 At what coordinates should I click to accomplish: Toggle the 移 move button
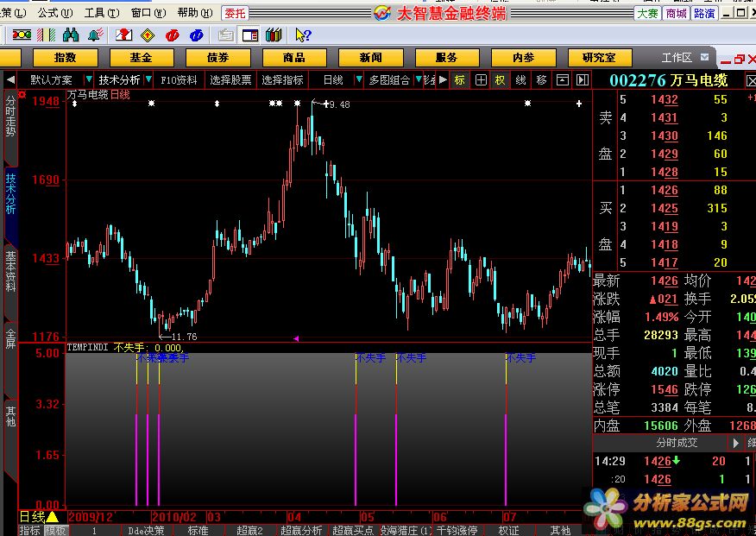click(541, 80)
